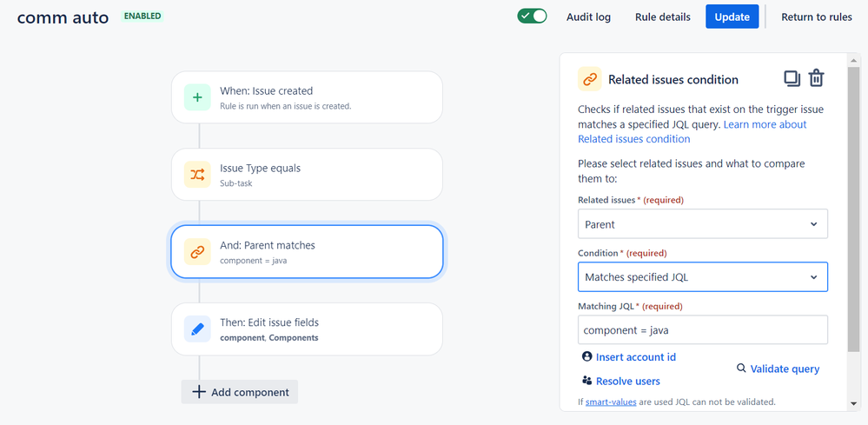The height and width of the screenshot is (425, 868).
Task: Click the Parent matches chain-link icon
Action: (197, 252)
